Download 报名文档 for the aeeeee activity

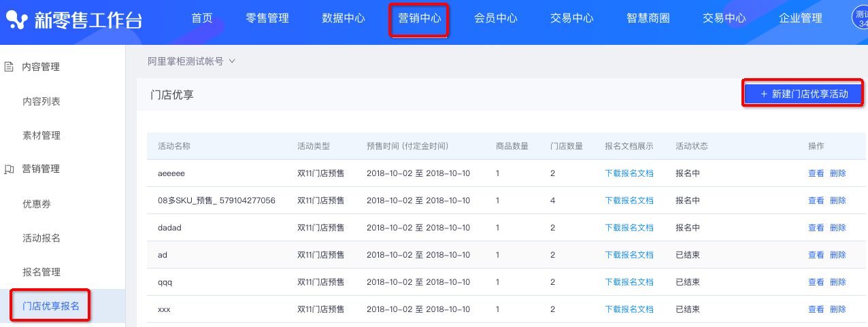pos(629,173)
